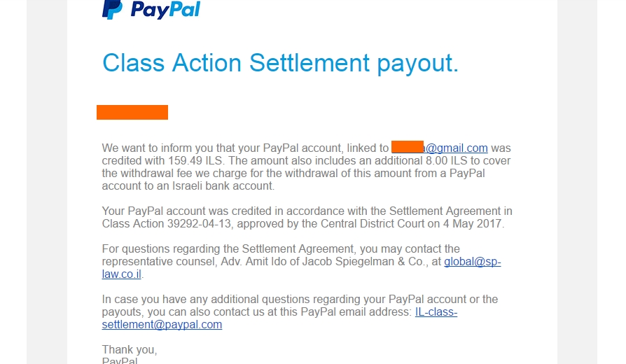Click the PayPal double-P logo icon
The image size is (626, 364).
pyautogui.click(x=112, y=9)
